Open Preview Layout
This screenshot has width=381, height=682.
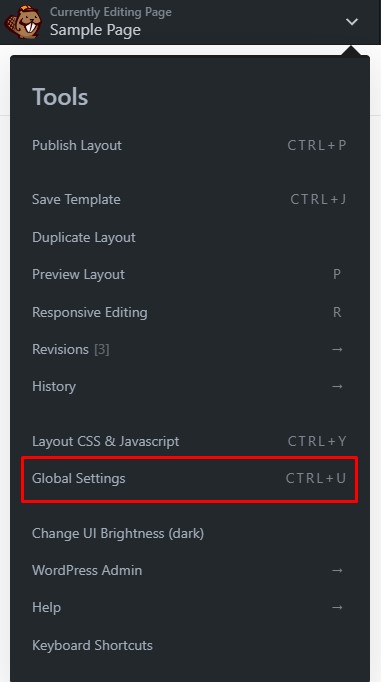[190, 274]
